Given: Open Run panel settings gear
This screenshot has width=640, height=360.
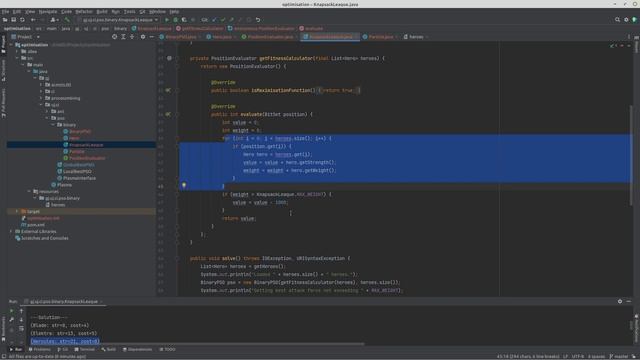Looking at the screenshot, I should point(620,301).
